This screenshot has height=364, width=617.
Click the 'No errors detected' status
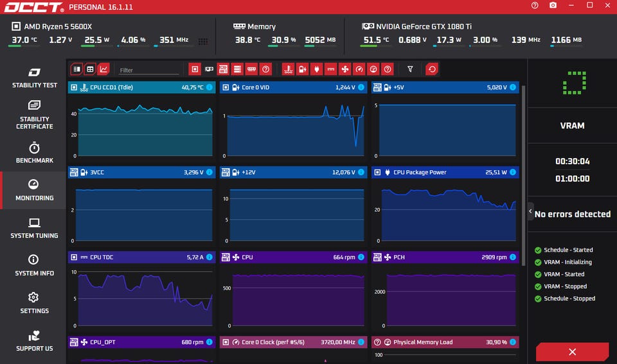pyautogui.click(x=572, y=214)
